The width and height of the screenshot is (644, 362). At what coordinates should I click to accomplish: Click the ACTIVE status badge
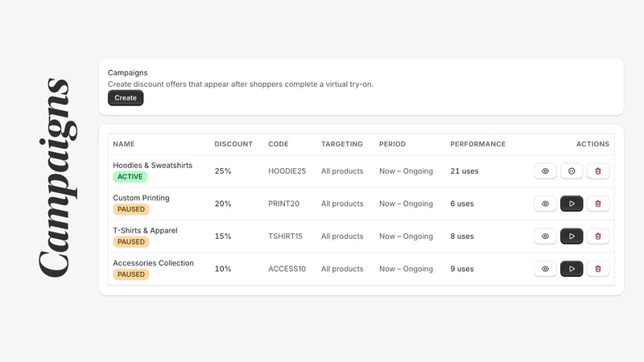[130, 176]
